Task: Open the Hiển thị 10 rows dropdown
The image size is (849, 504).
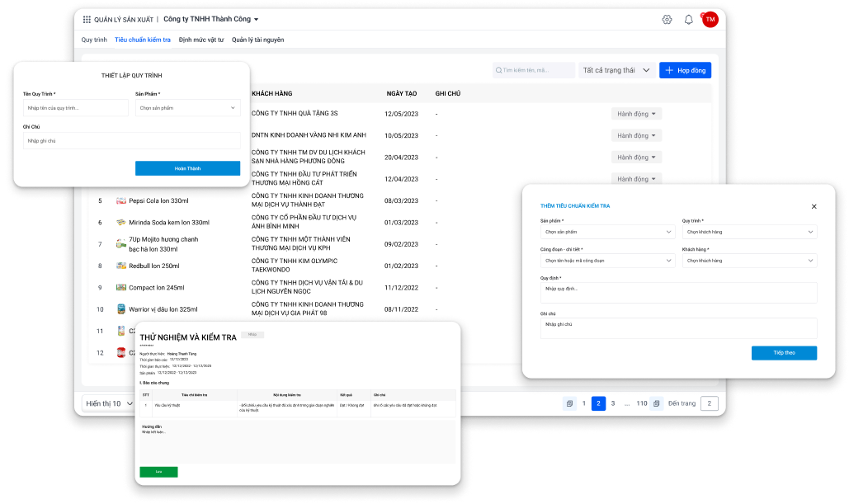Action: click(108, 403)
